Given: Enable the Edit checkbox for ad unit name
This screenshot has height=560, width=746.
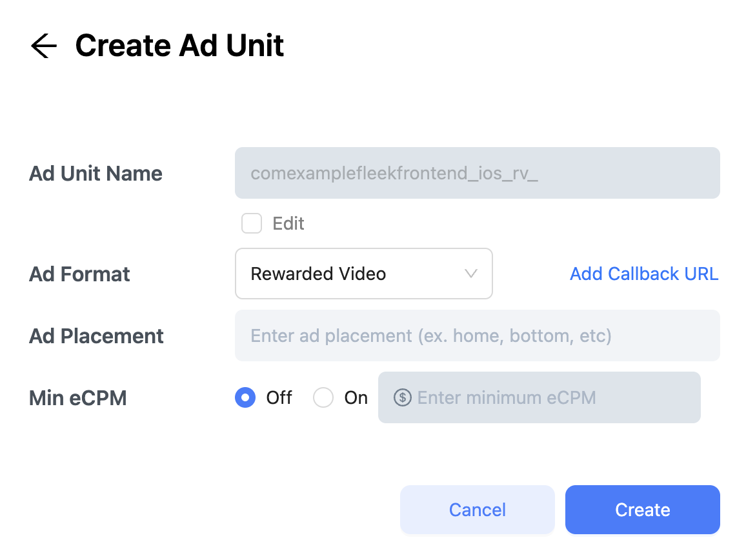Looking at the screenshot, I should (252, 223).
